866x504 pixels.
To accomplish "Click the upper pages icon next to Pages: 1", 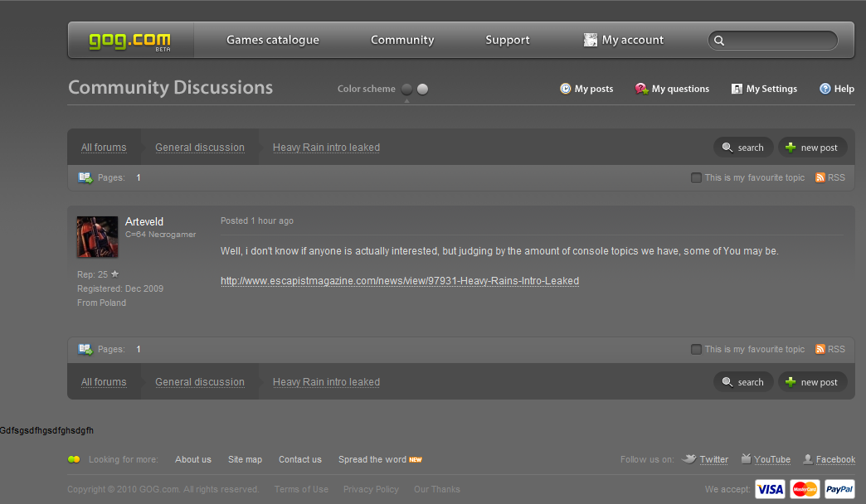I will (85, 177).
